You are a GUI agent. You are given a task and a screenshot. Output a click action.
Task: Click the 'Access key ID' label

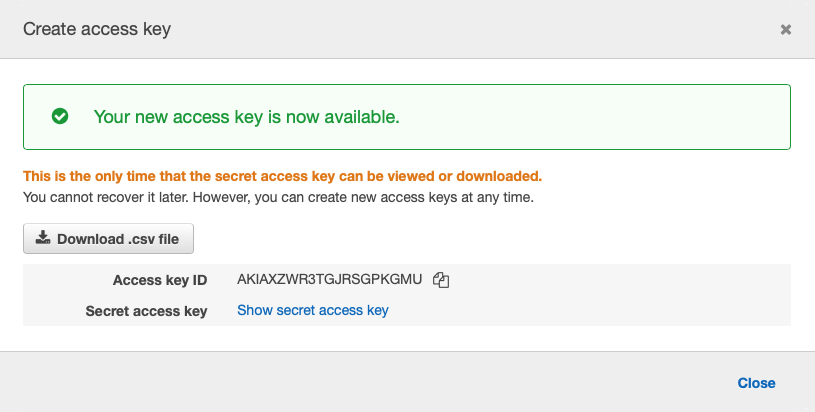click(x=160, y=280)
